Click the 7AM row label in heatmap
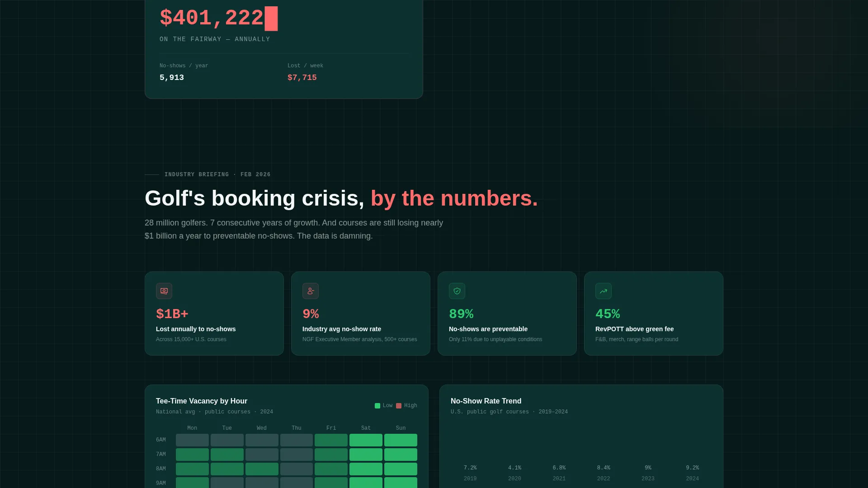Image resolution: width=868 pixels, height=488 pixels. (x=161, y=455)
